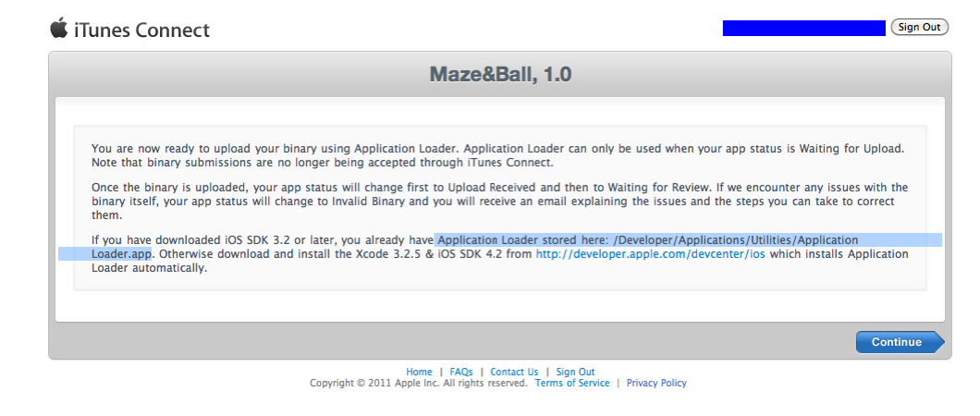Click the highlighted Loader.app text
The image size is (980, 416).
(x=121, y=254)
